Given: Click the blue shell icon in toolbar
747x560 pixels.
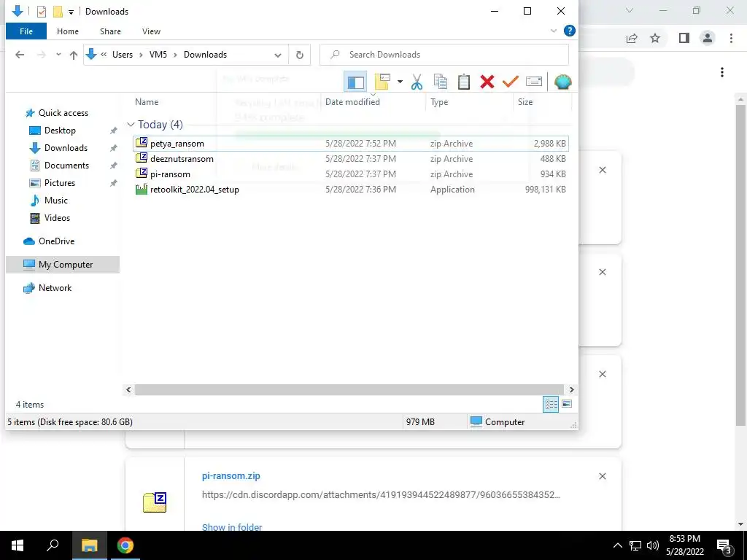Looking at the screenshot, I should 562,82.
